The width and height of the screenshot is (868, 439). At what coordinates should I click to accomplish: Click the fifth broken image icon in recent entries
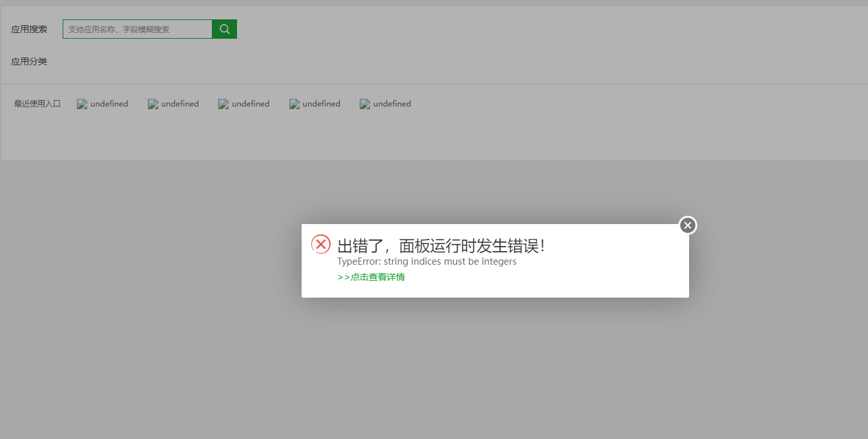365,104
